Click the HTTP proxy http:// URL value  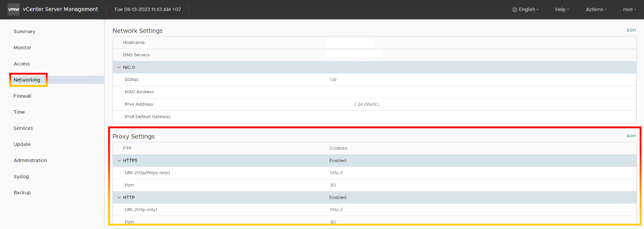click(337, 210)
